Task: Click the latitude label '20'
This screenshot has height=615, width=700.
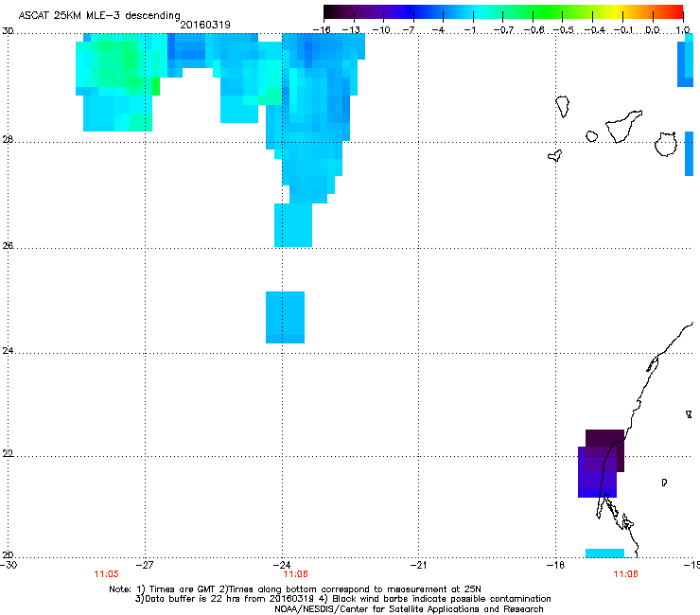Action: tap(8, 555)
